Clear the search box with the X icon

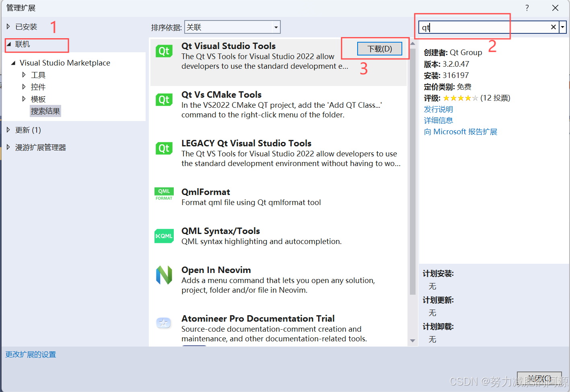(x=554, y=27)
